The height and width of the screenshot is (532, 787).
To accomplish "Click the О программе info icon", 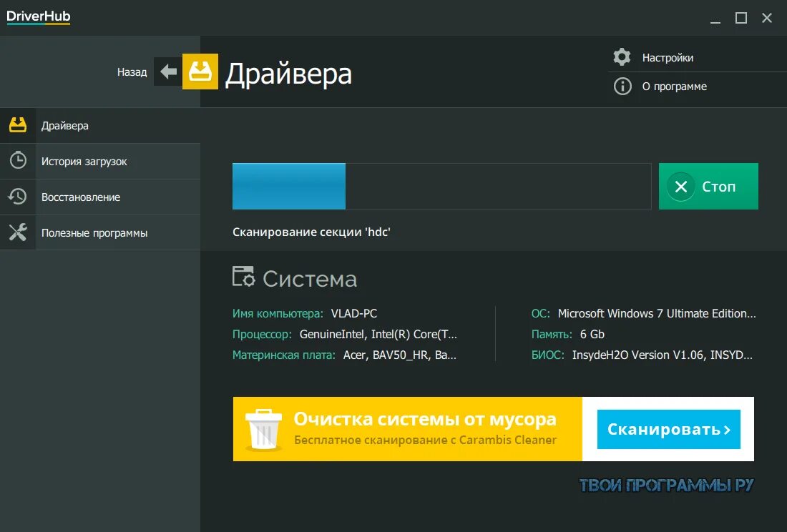I will tap(622, 87).
